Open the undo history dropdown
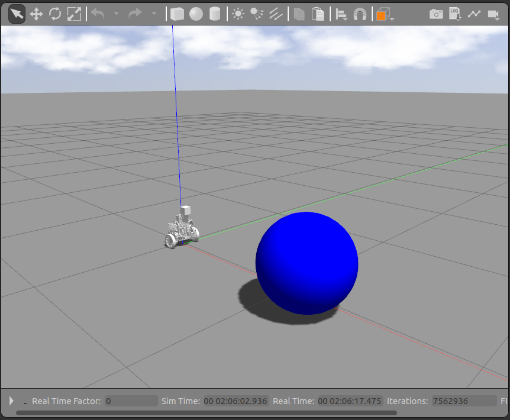 point(116,14)
